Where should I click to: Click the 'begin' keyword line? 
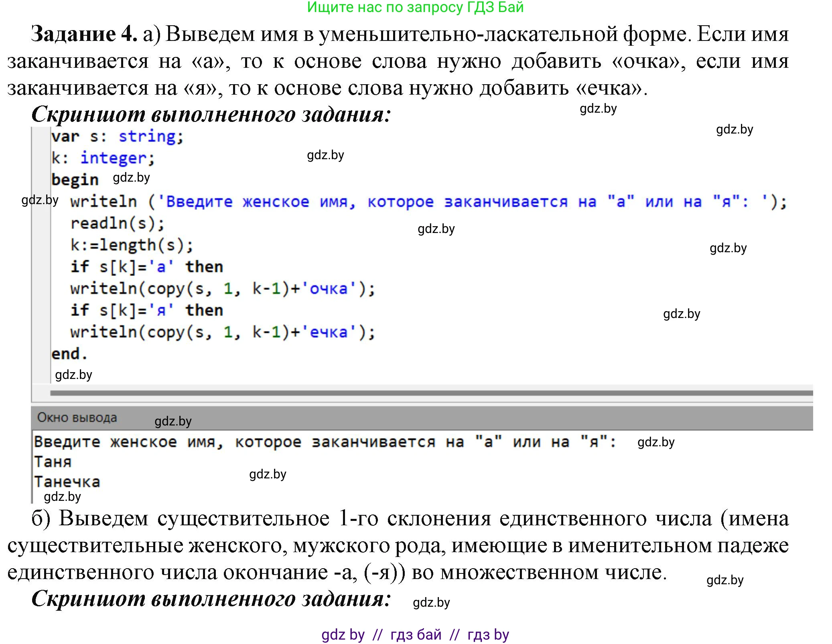(75, 180)
